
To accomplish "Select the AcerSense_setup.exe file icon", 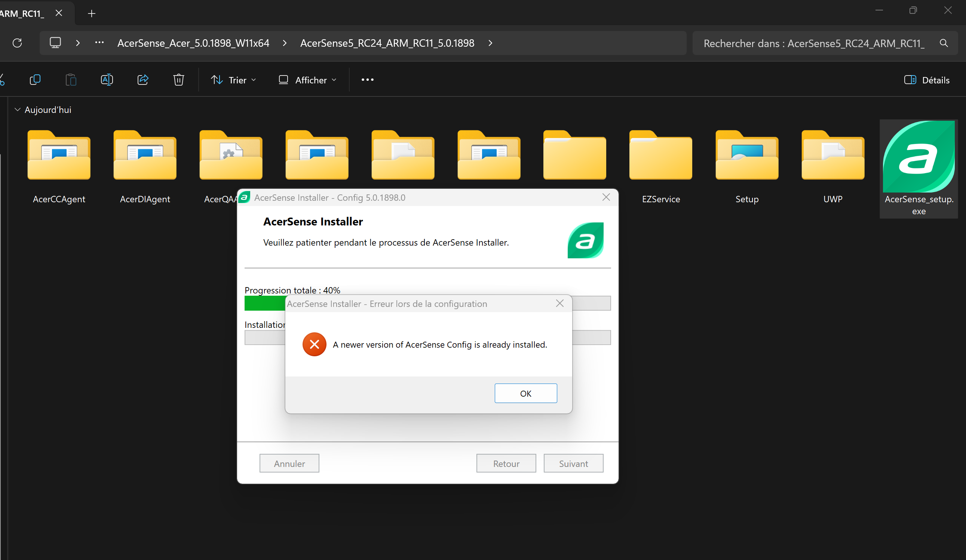I will click(919, 157).
